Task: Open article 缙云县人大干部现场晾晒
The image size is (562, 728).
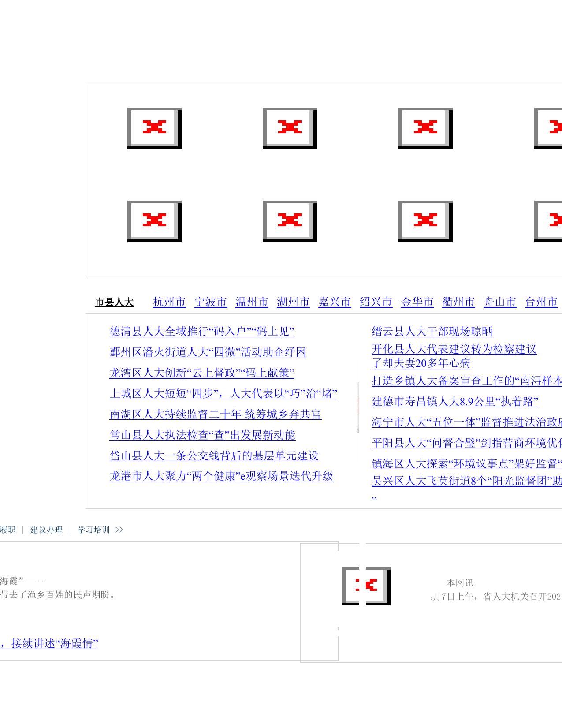Action: tap(432, 332)
